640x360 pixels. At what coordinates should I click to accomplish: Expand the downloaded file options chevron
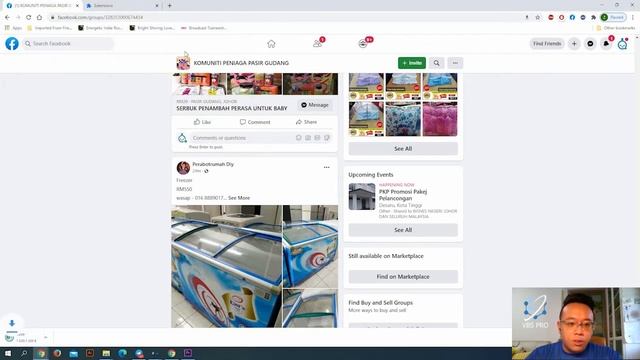46,338
